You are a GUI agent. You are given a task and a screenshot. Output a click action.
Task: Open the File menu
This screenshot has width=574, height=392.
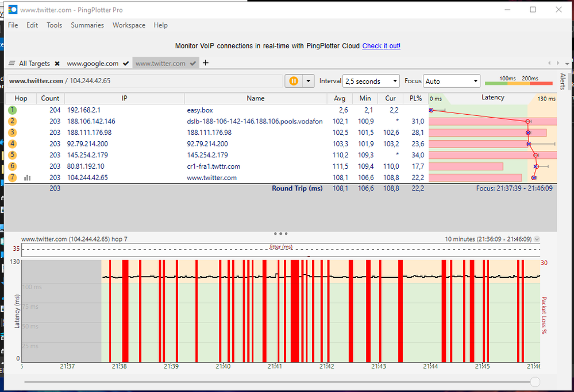13,25
